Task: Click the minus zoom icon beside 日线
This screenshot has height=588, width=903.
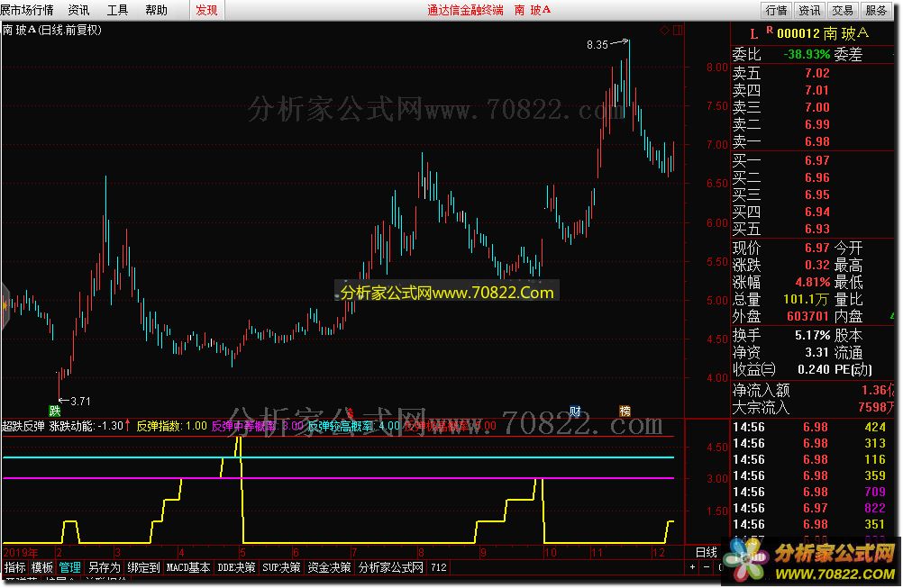Action: coord(707,567)
